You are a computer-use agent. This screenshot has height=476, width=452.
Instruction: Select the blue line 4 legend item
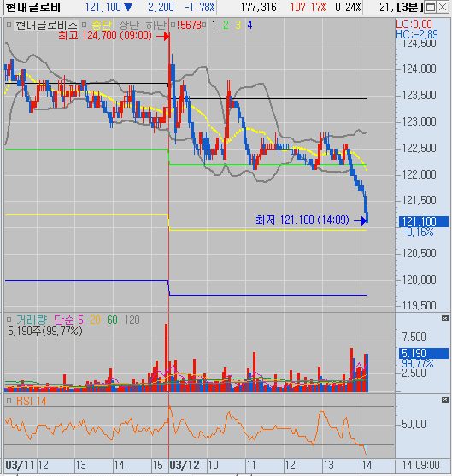(x=249, y=25)
